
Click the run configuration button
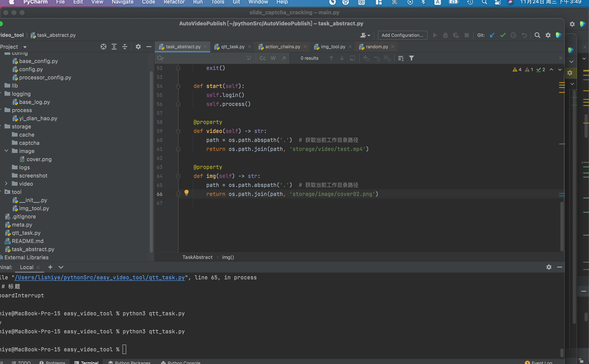402,35
